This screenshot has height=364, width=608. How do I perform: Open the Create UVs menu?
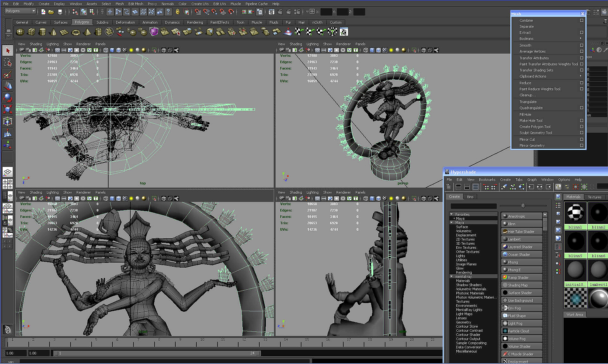pyautogui.click(x=200, y=4)
